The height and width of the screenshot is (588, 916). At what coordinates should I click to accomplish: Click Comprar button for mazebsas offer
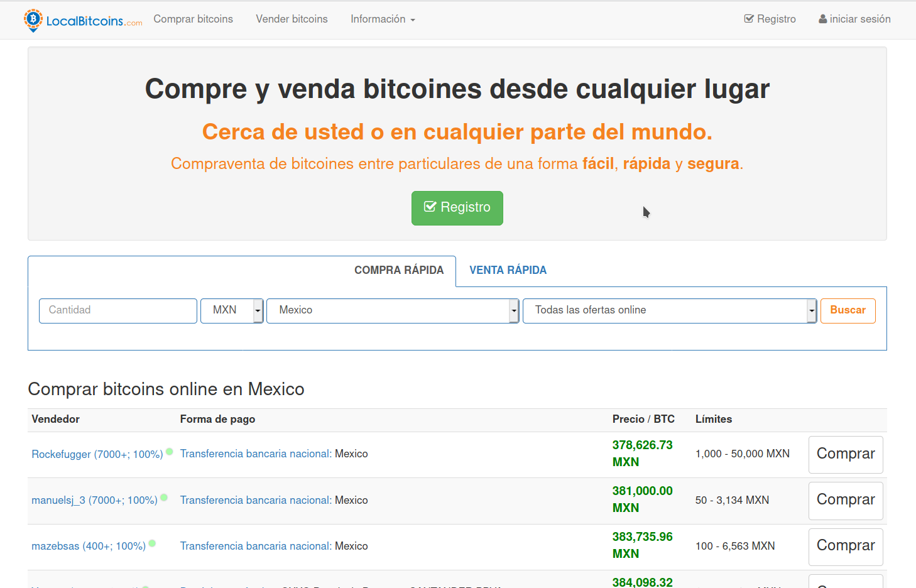[x=846, y=547]
